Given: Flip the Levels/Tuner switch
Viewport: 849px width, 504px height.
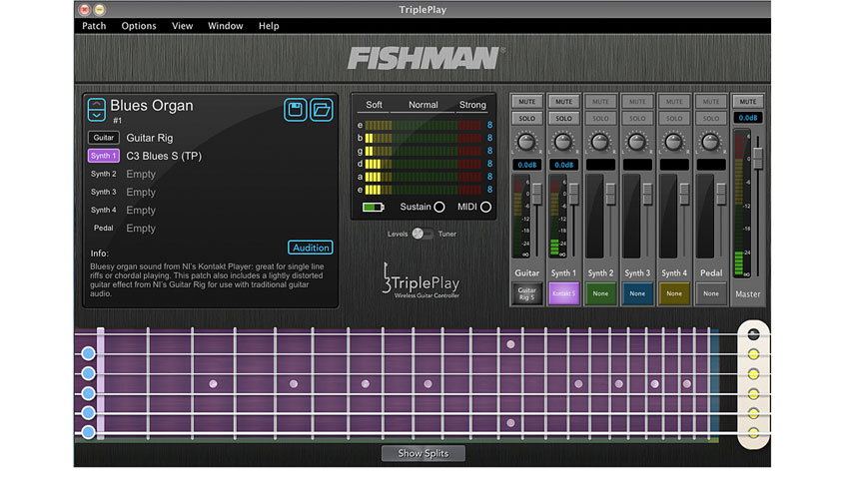Looking at the screenshot, I should (423, 234).
